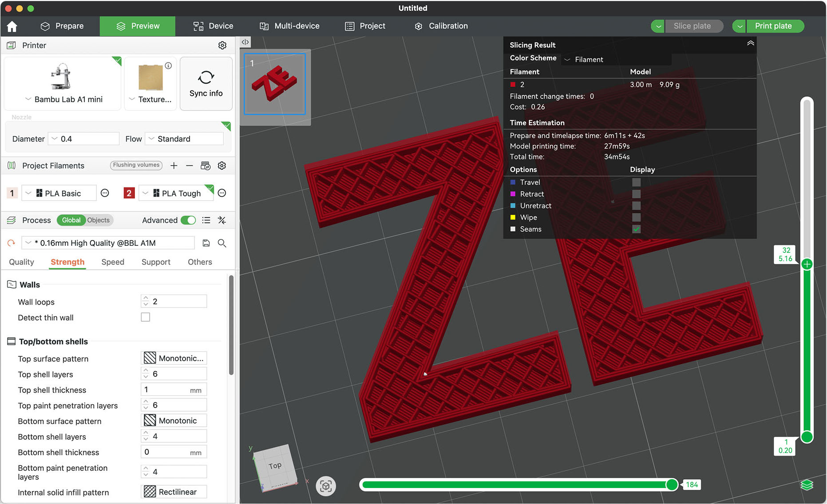Click the horizontal move progress slider handle
Screen dimensions: 827x504
672,484
